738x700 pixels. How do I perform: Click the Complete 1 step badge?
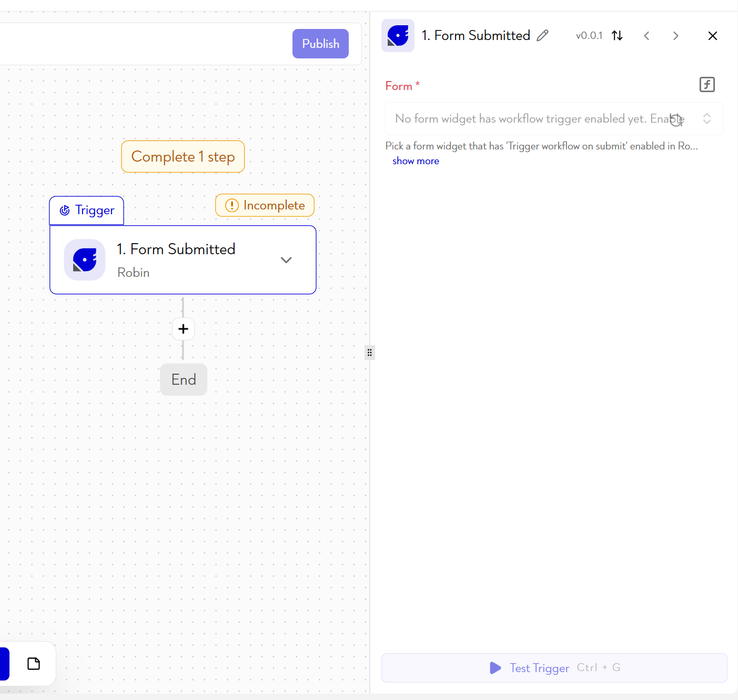point(183,156)
